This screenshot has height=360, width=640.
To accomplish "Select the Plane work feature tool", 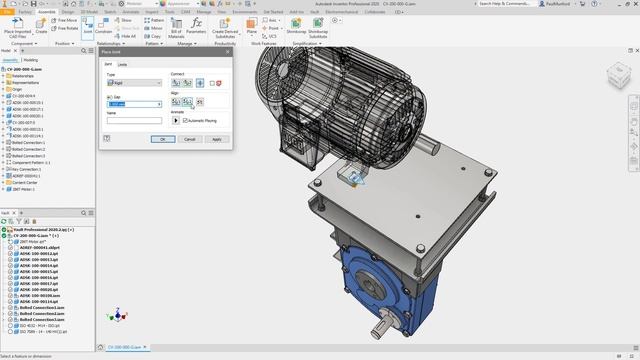I will pyautogui.click(x=252, y=26).
